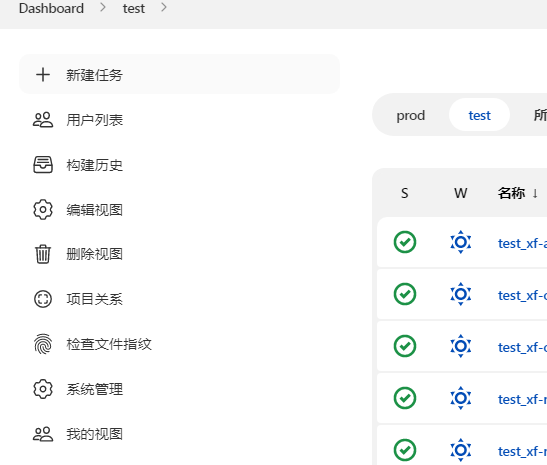Open 项目关系 circle icon
547x465 pixels.
point(43,299)
